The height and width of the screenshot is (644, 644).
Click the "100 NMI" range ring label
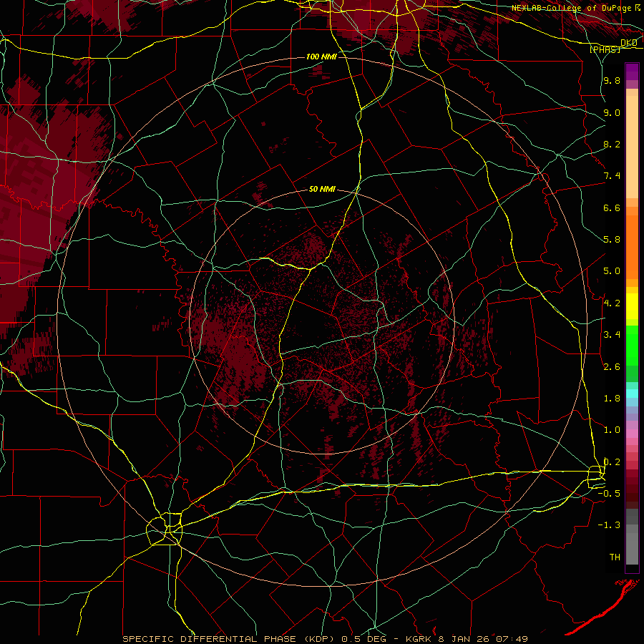(x=321, y=57)
